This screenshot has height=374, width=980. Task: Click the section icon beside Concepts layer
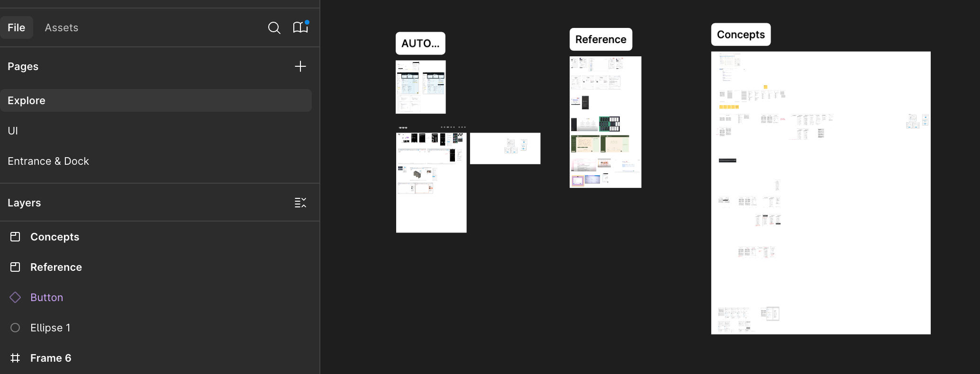click(x=15, y=237)
